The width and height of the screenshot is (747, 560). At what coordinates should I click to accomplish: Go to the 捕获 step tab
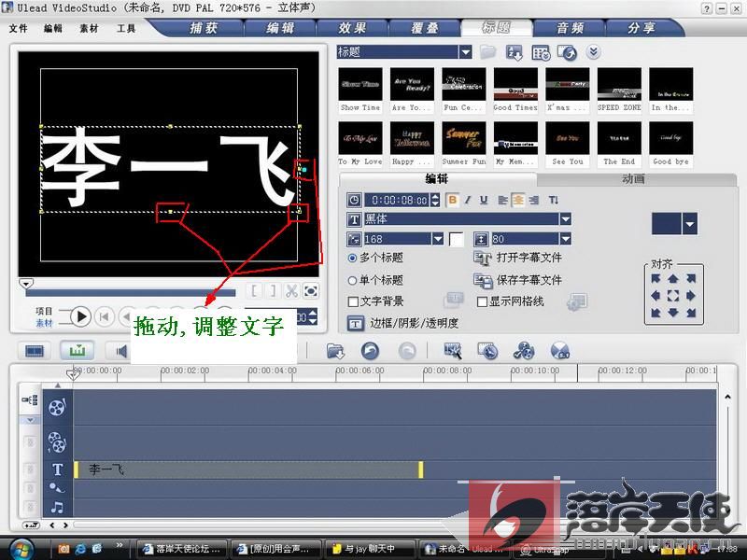click(x=204, y=28)
